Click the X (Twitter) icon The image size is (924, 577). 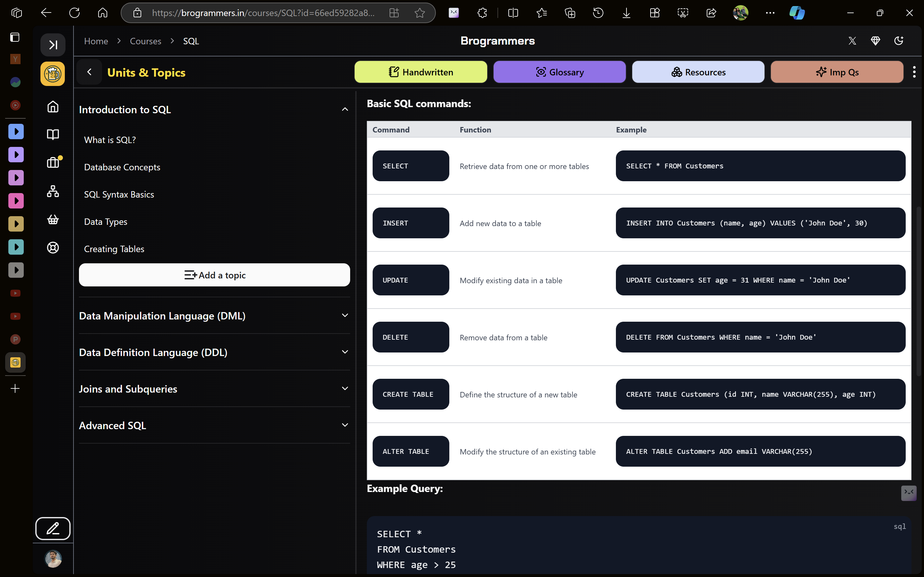click(x=852, y=41)
